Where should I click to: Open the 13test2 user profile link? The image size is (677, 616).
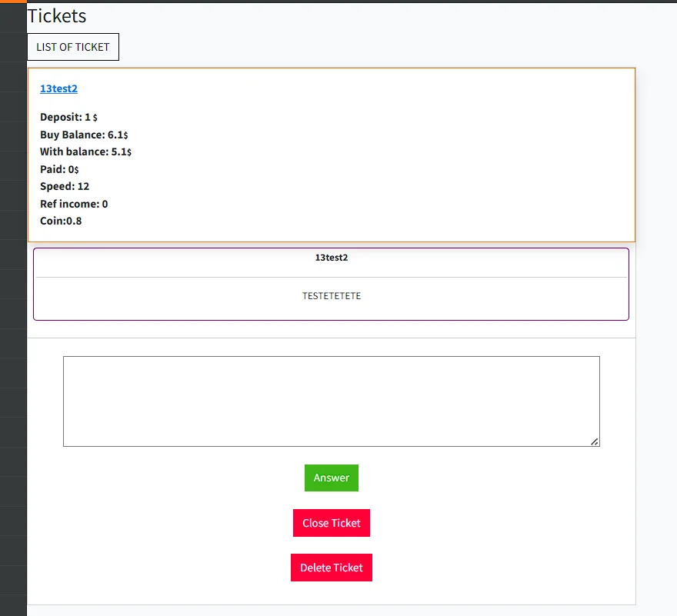58,88
